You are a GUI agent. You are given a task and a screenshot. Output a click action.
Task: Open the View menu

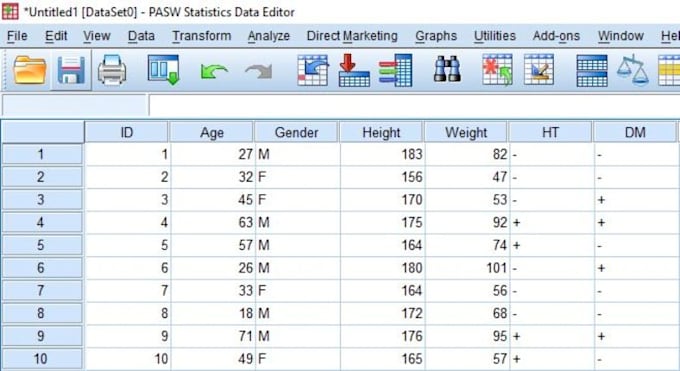pyautogui.click(x=97, y=36)
